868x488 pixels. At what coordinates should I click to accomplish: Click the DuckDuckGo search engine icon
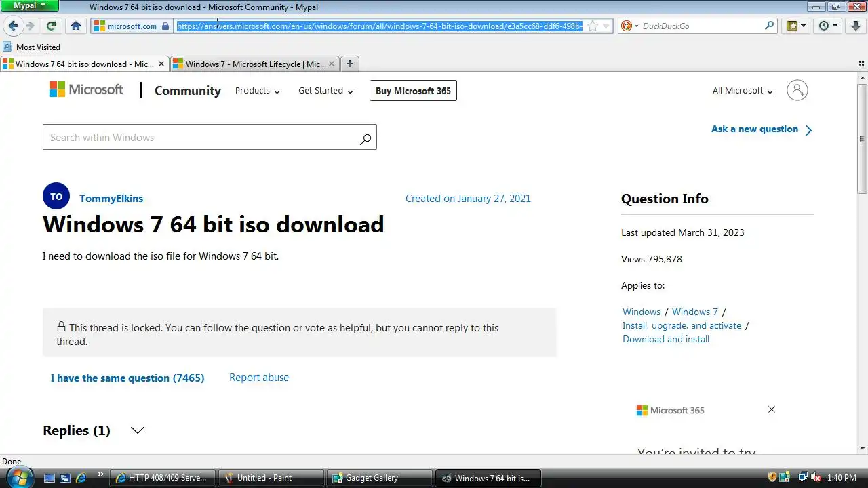[x=627, y=26]
